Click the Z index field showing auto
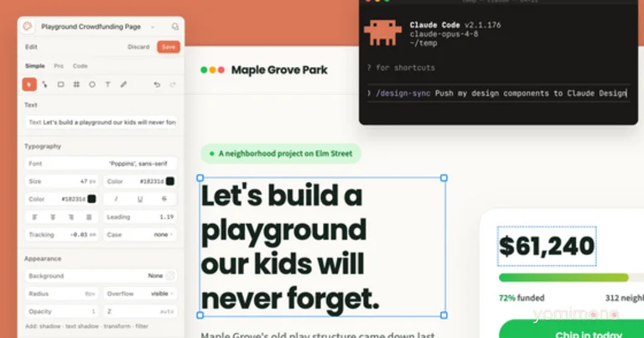 pos(140,311)
